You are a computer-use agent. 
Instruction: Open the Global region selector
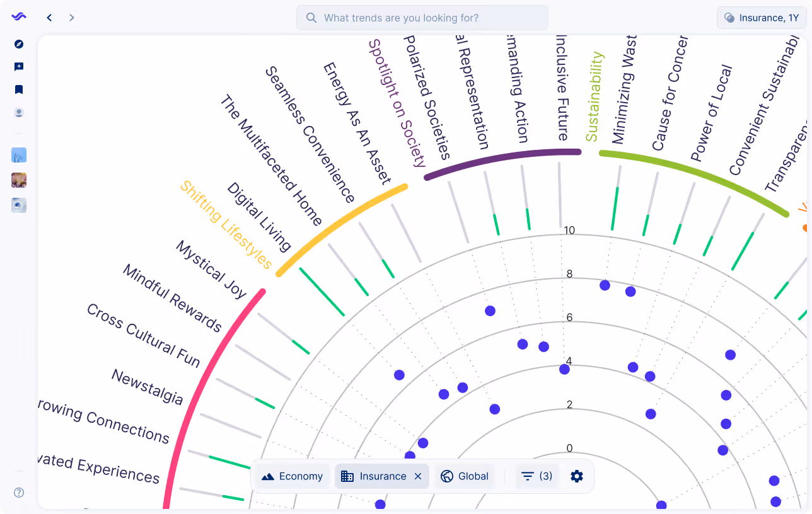click(465, 476)
